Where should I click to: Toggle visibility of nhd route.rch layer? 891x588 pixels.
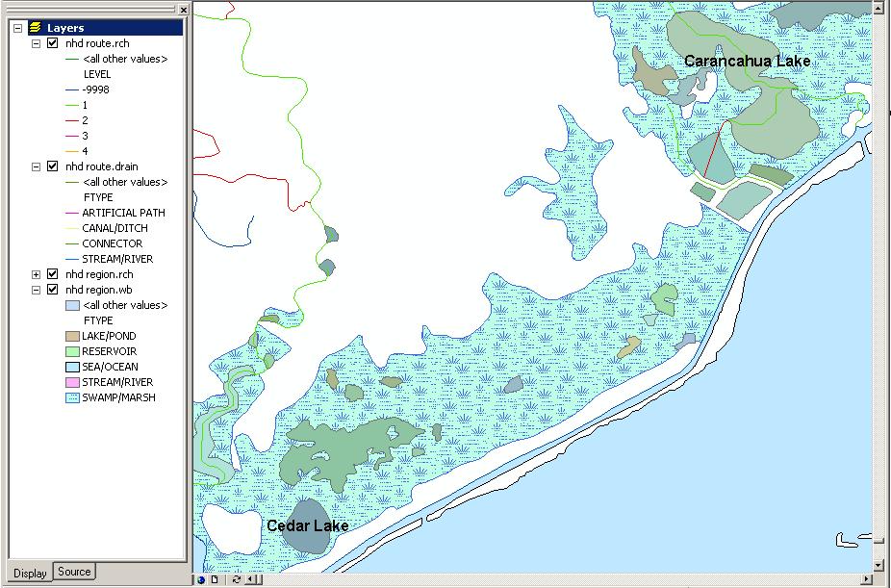click(53, 43)
